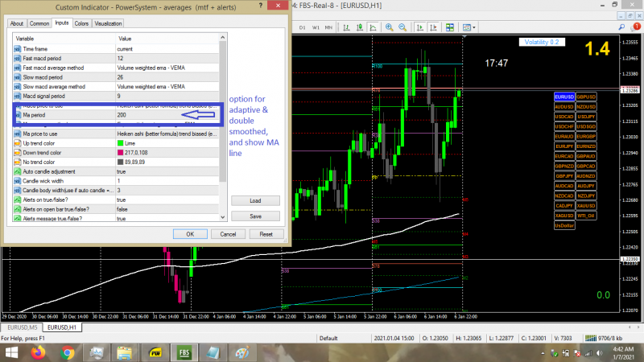This screenshot has height=362, width=644.
Task: Open the chart templates icon
Action: [467, 27]
